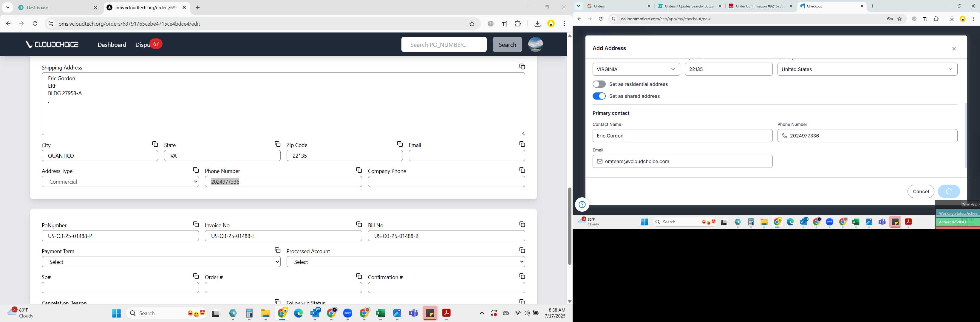The width and height of the screenshot is (980, 322).
Task: Open the tab search dropdown in OMS window
Action: (8, 8)
